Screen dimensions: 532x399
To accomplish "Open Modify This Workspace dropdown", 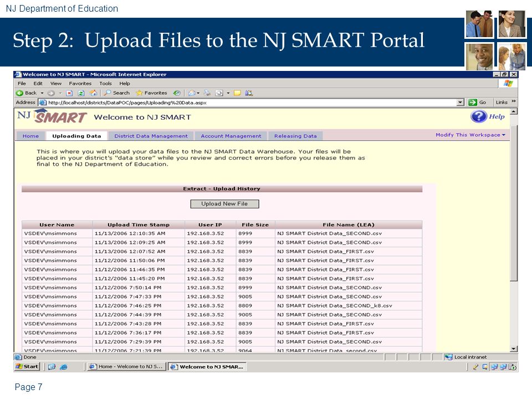I will click(470, 135).
